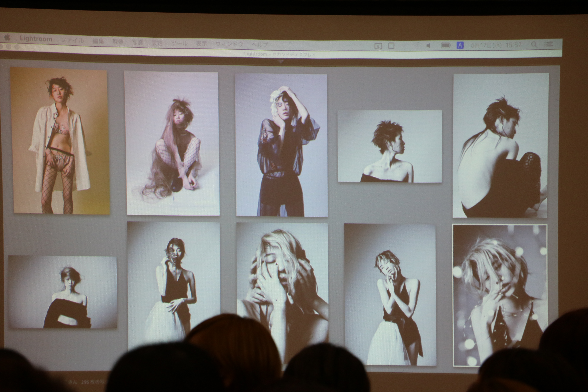Click the 5月17日(水) 15:57 clock

click(496, 45)
